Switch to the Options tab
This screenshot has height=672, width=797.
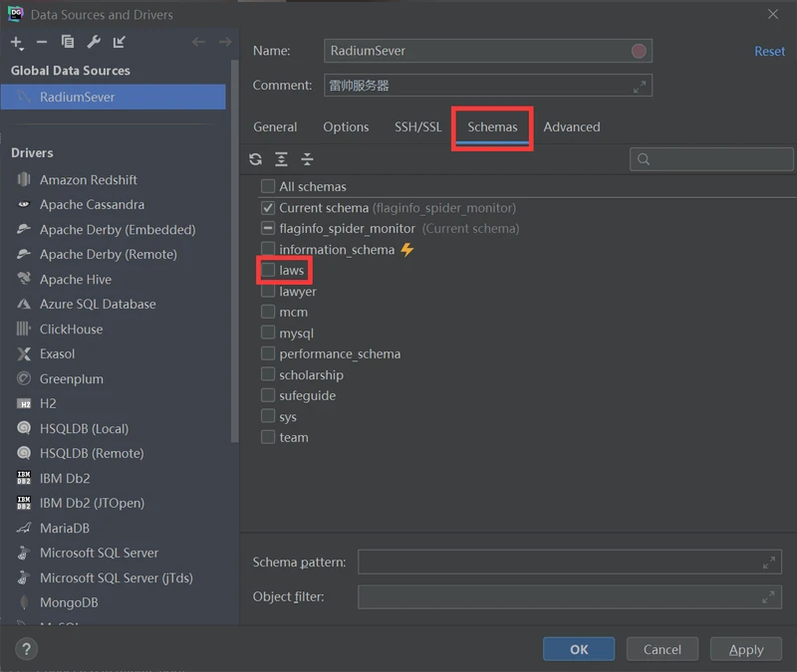coord(346,127)
